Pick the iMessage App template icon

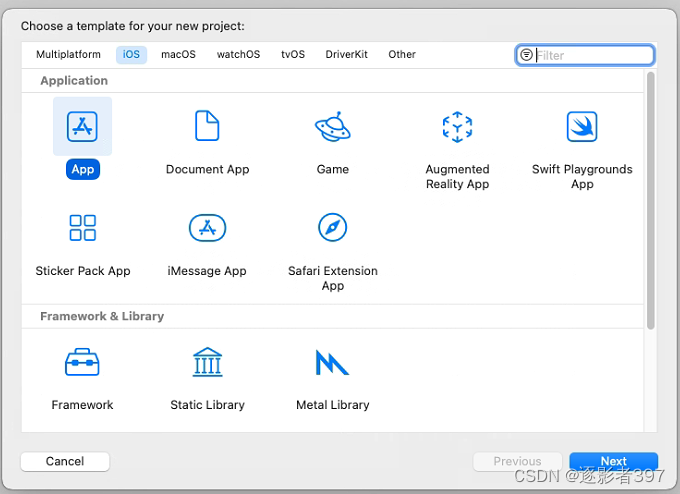tap(207, 228)
